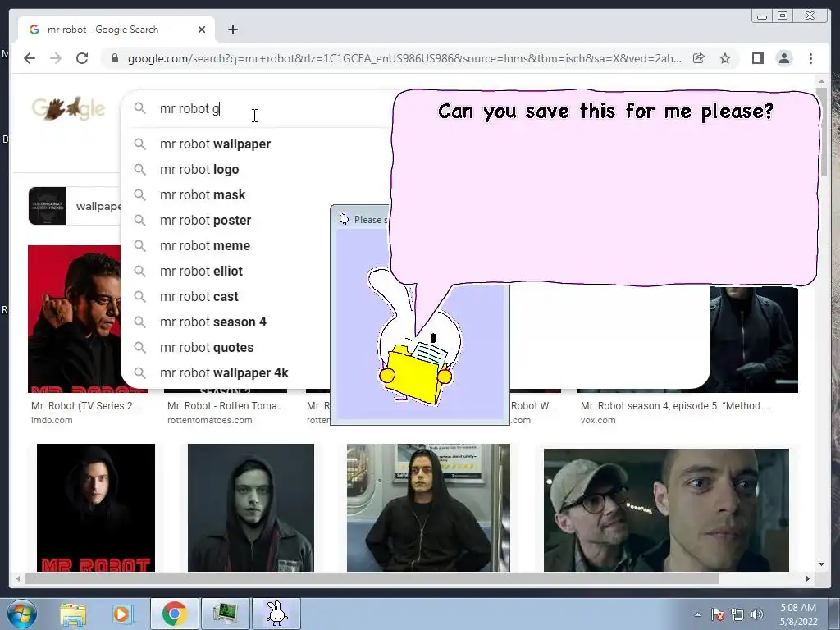
Task: Reload the current Google page
Action: point(82,58)
